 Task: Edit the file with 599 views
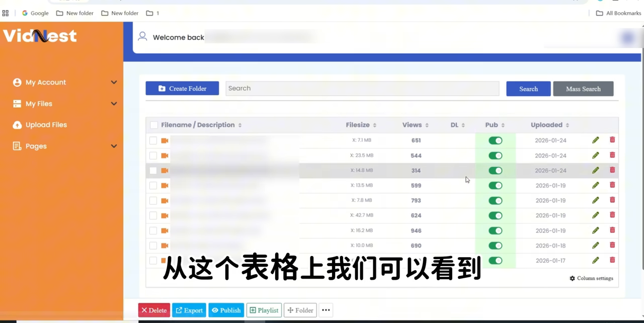pyautogui.click(x=596, y=185)
